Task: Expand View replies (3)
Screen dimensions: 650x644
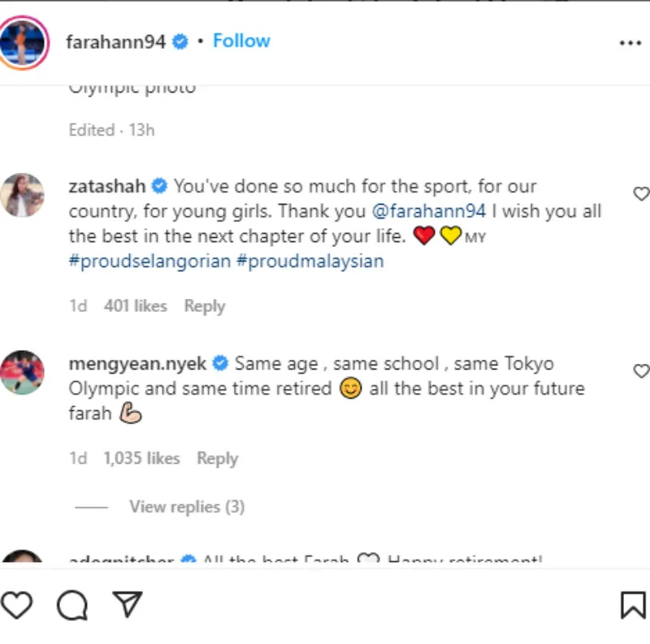Action: (x=186, y=507)
